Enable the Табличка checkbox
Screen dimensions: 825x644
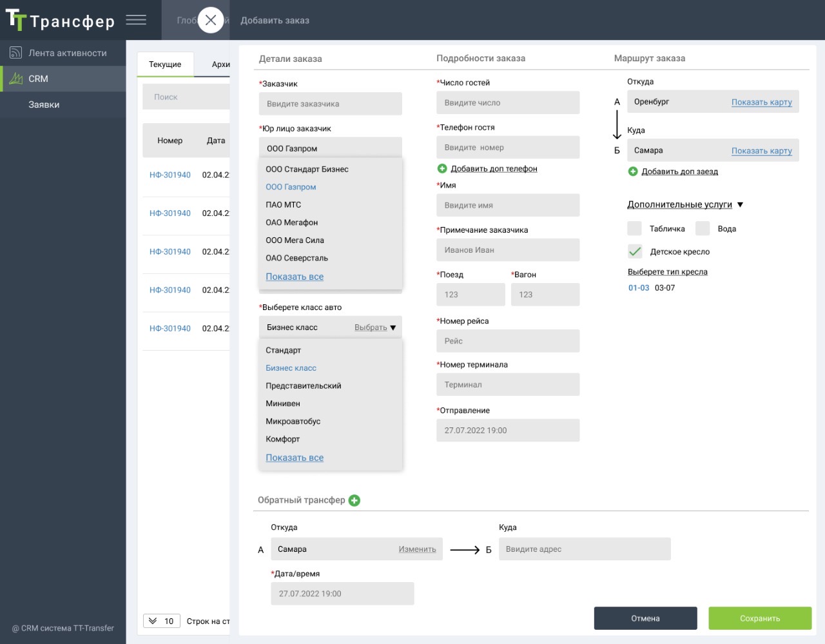click(x=635, y=228)
